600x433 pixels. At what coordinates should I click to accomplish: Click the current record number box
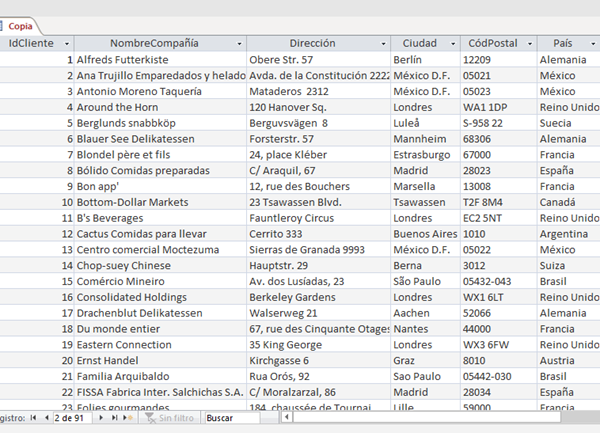(73, 417)
